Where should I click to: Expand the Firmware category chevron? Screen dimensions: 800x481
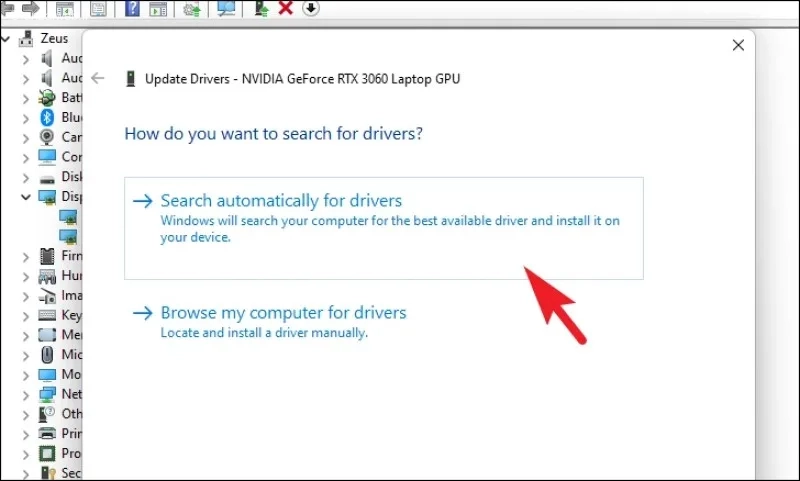point(26,257)
